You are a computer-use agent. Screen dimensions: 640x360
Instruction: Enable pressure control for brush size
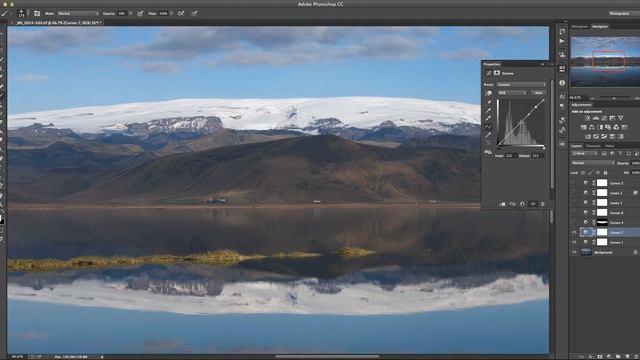click(195, 13)
